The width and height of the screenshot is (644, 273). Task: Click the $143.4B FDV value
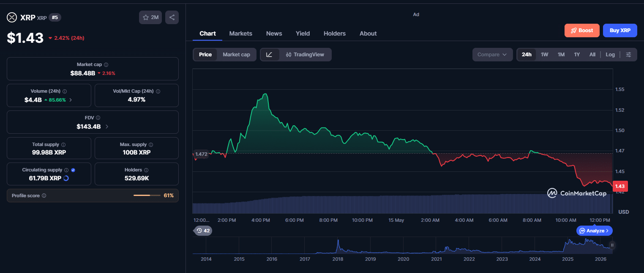(88, 127)
